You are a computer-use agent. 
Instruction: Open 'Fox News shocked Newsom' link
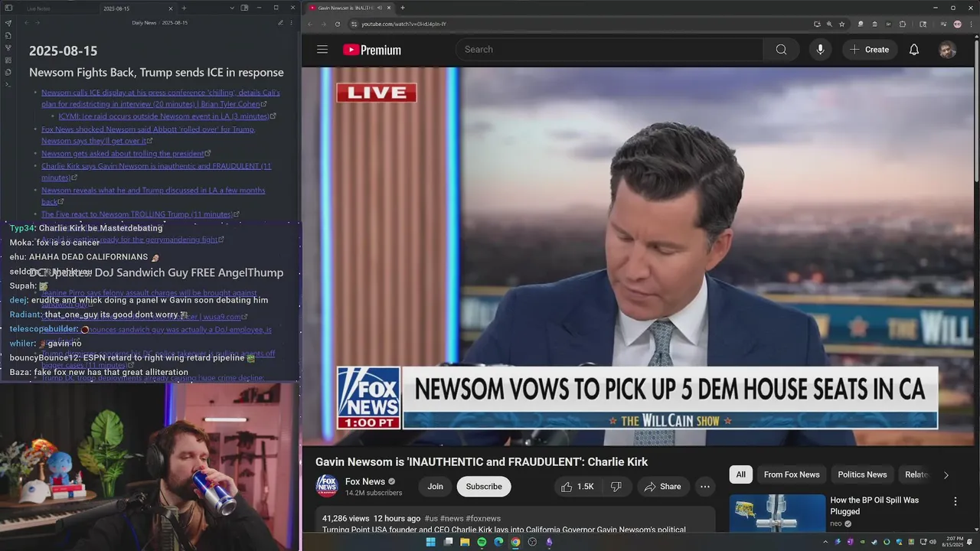(148, 135)
